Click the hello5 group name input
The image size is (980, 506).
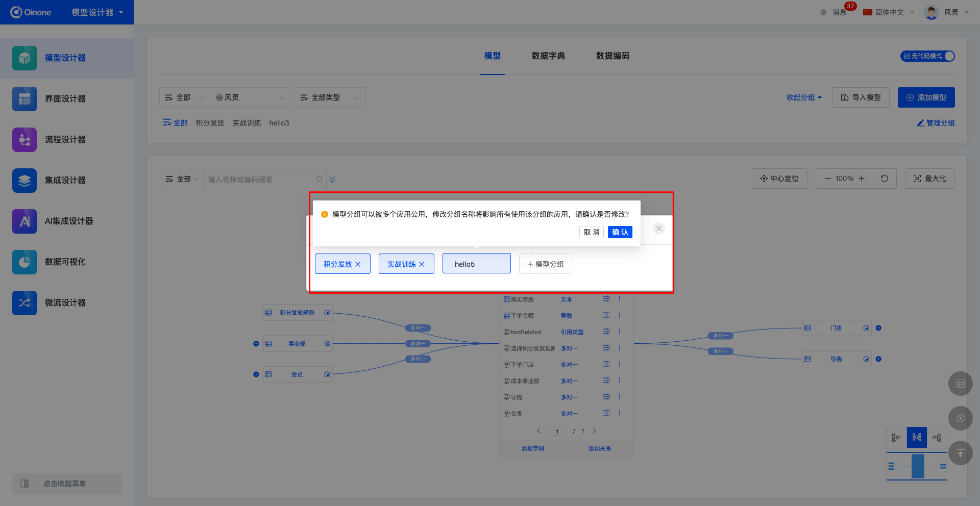click(476, 264)
